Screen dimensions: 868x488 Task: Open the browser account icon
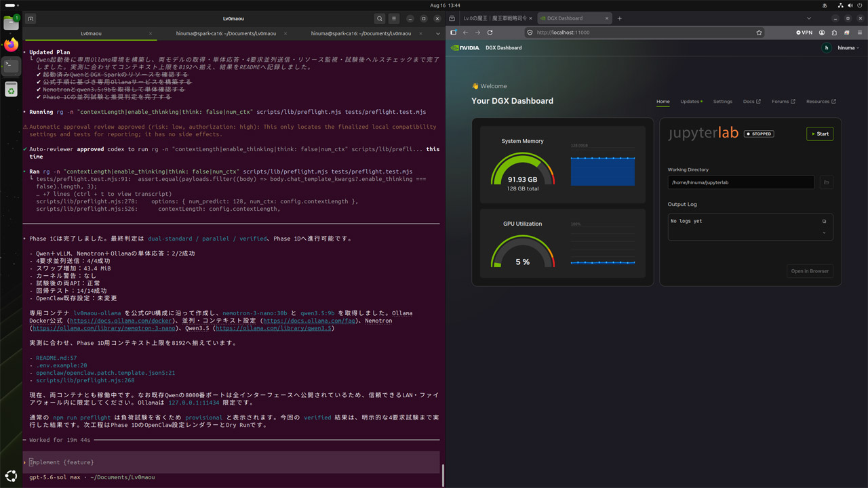click(822, 33)
